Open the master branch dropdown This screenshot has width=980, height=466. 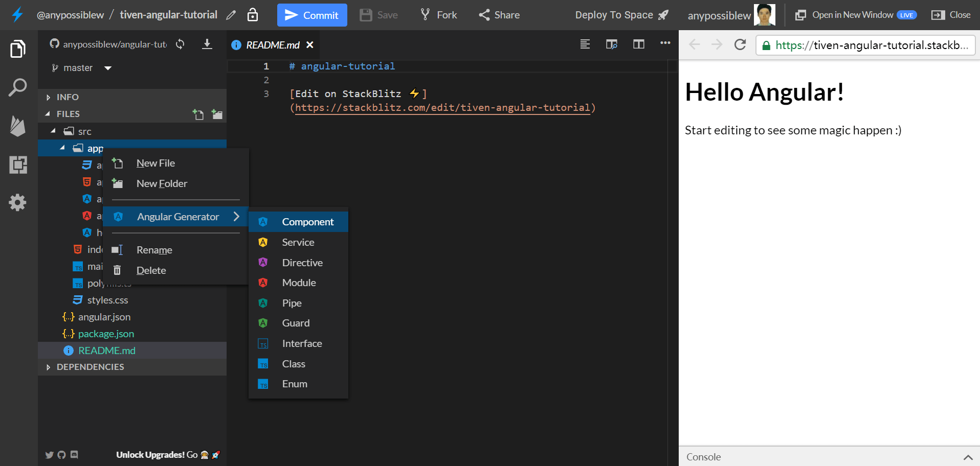(x=81, y=68)
